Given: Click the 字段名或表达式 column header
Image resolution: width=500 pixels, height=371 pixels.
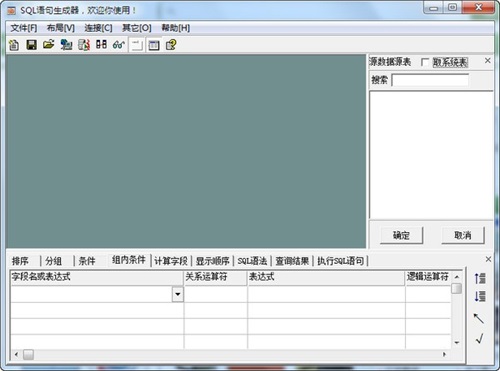Looking at the screenshot, I should pyautogui.click(x=97, y=277).
